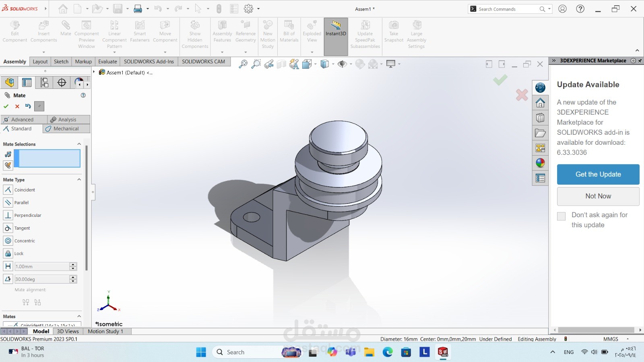644x362 pixels.
Task: Click the Hide/Show Items eye icon
Action: (343, 64)
